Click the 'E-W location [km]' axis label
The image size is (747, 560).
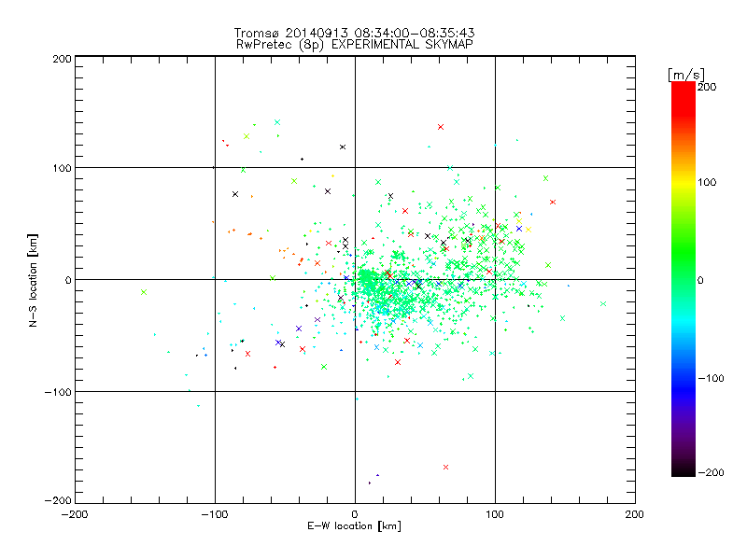point(354,525)
